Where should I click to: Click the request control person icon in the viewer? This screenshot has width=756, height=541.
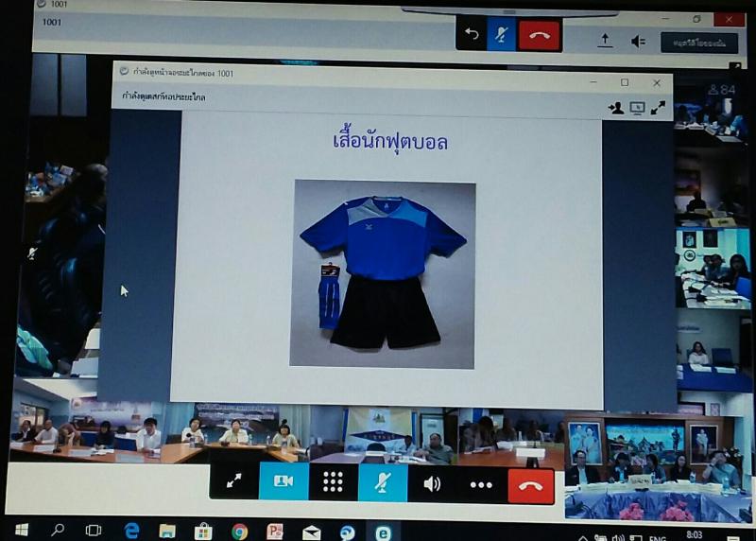point(616,108)
